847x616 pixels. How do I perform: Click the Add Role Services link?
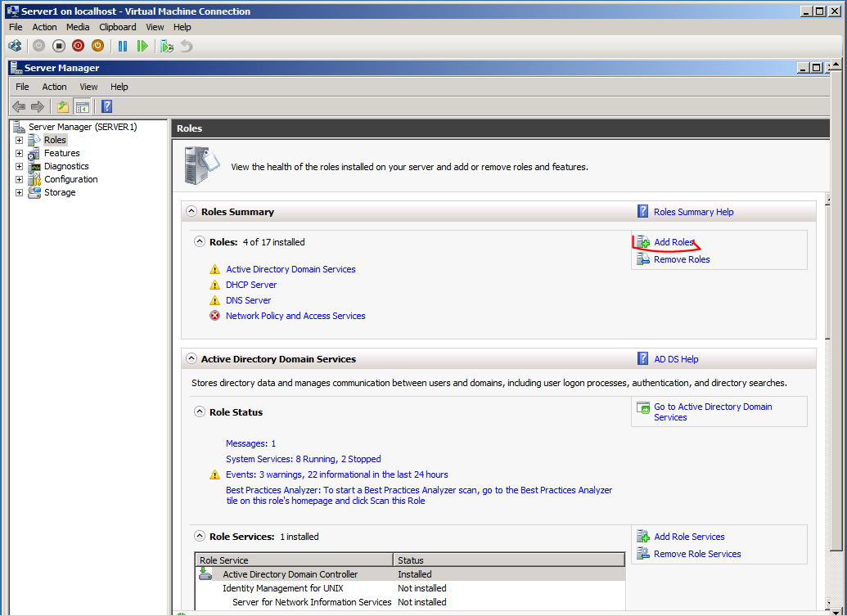pos(689,537)
